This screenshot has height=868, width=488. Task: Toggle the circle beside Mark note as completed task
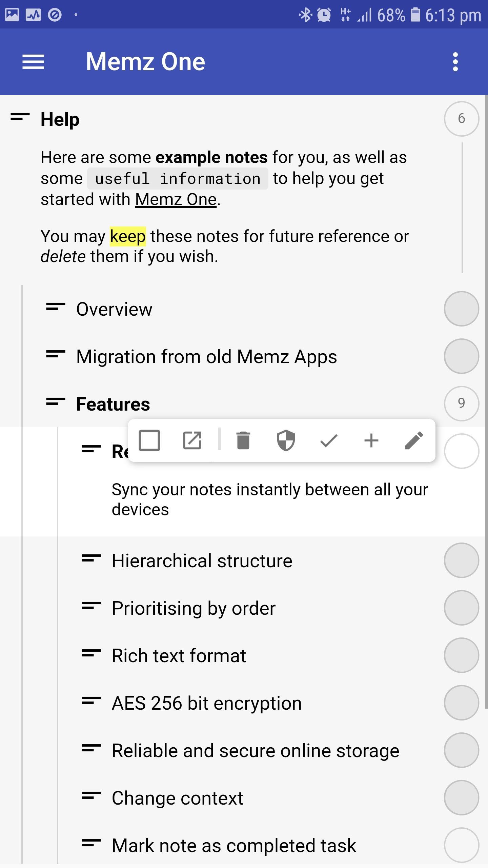[x=461, y=845]
